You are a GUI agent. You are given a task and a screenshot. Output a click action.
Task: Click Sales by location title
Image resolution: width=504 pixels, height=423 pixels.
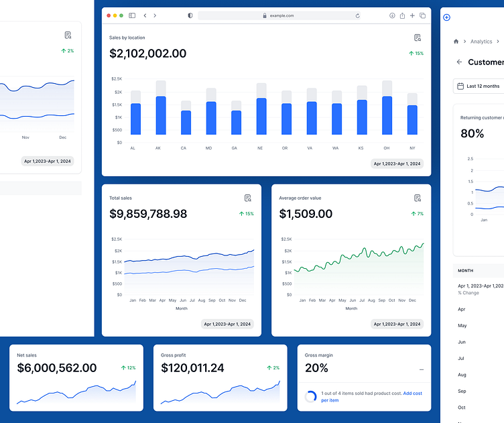(127, 38)
